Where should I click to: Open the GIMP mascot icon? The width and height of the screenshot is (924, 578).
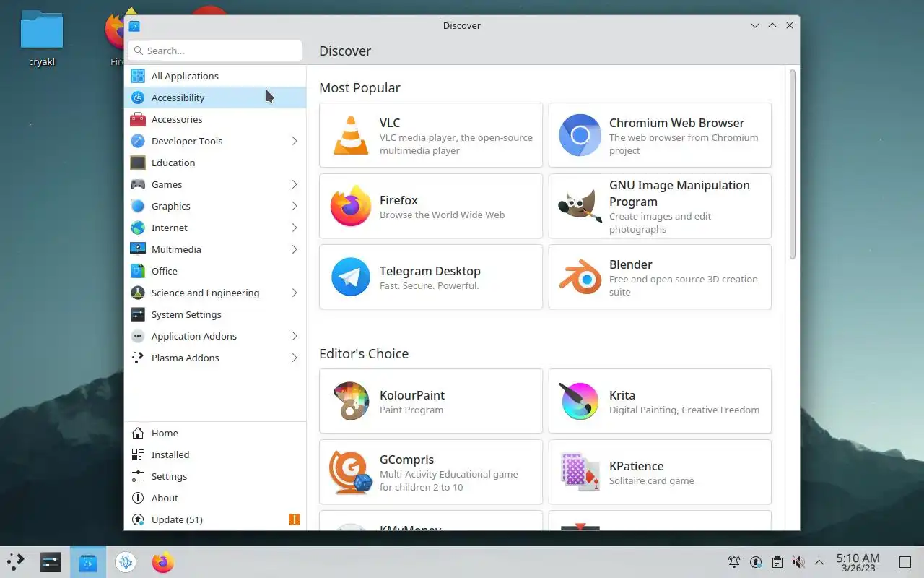point(580,206)
